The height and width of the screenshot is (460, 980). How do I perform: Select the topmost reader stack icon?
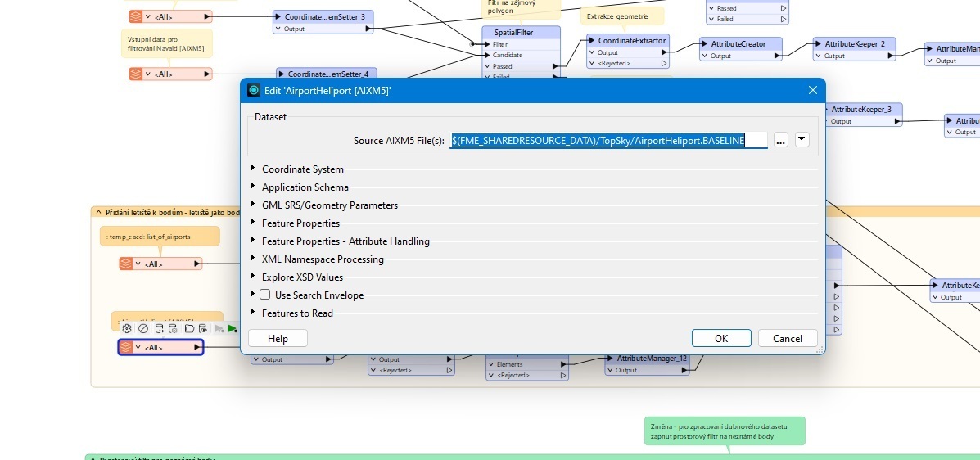(x=136, y=17)
